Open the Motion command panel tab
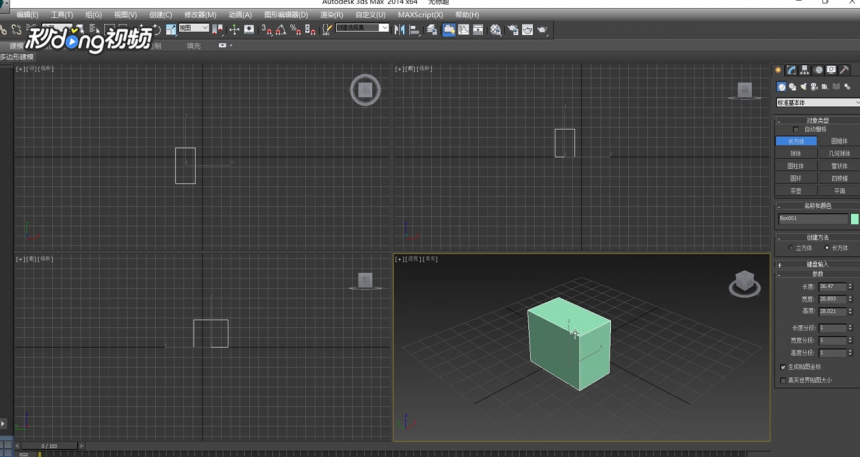 [818, 70]
